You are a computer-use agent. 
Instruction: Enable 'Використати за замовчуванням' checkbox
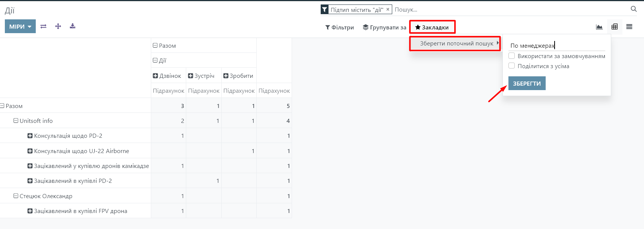tap(512, 56)
